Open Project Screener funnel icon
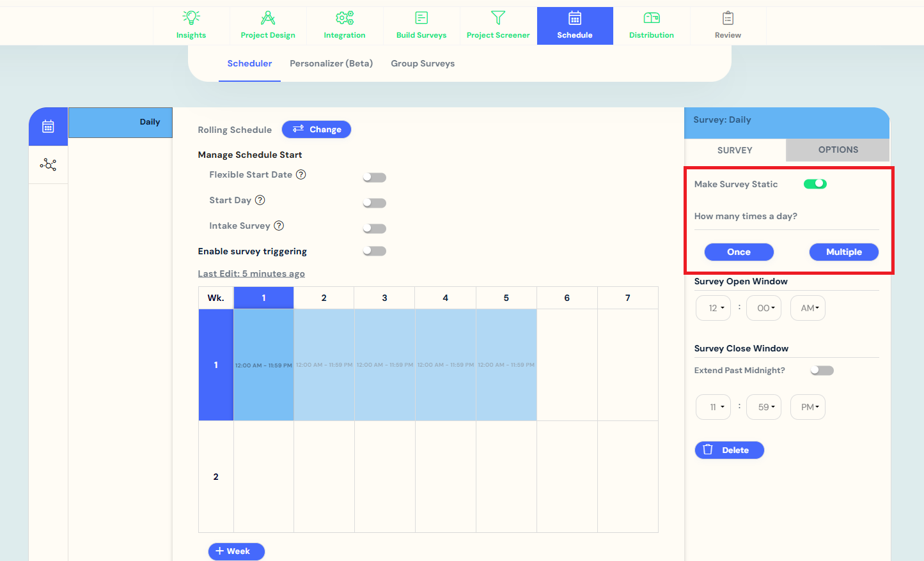This screenshot has height=561, width=924. [x=498, y=19]
